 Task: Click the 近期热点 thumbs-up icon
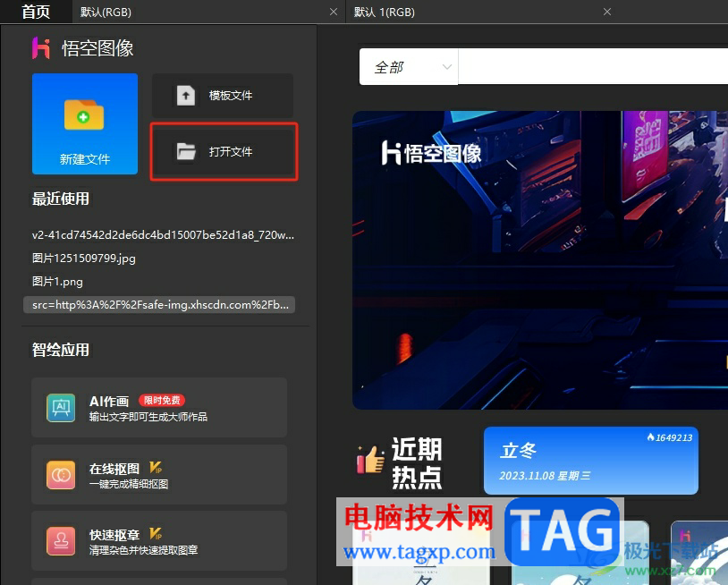pos(370,459)
